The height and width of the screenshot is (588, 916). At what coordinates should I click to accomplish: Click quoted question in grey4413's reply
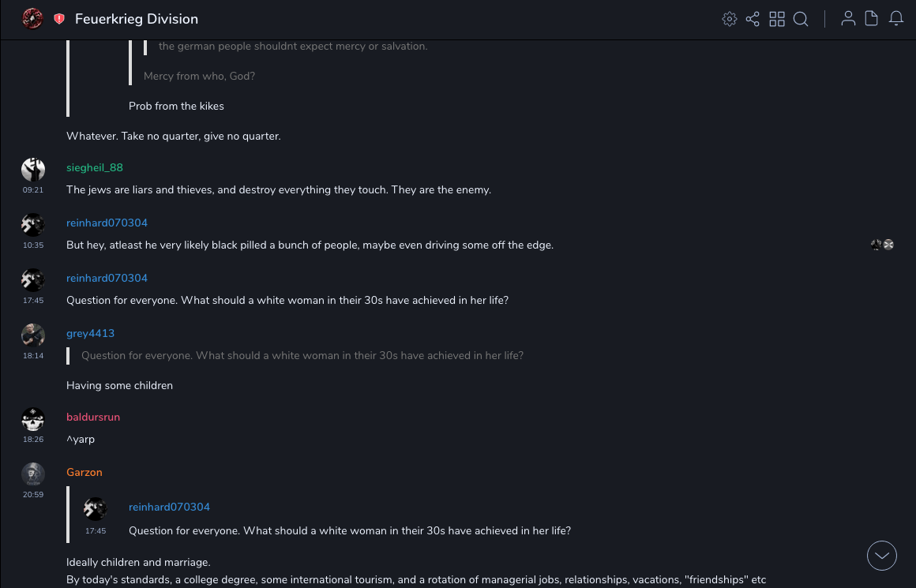click(302, 355)
